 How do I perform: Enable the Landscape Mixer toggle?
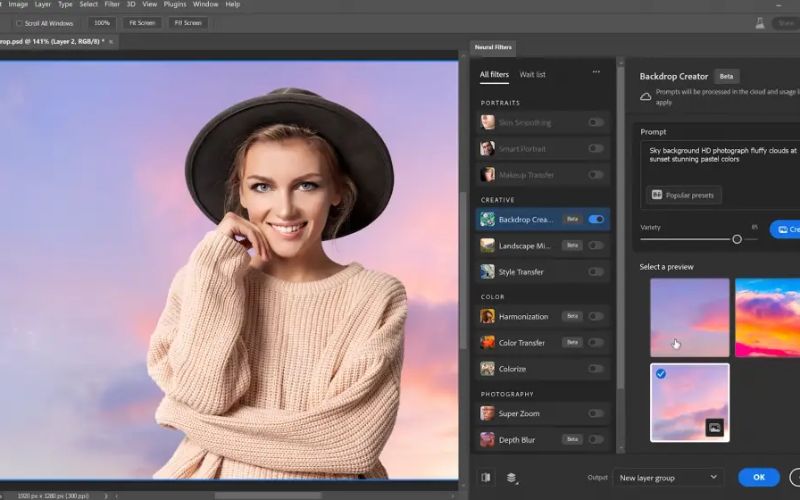[x=595, y=245]
